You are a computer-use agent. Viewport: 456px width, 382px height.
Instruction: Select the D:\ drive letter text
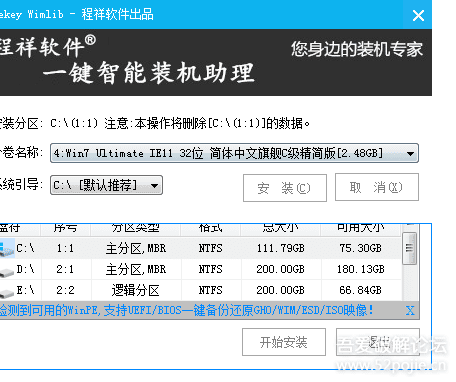(x=25, y=269)
